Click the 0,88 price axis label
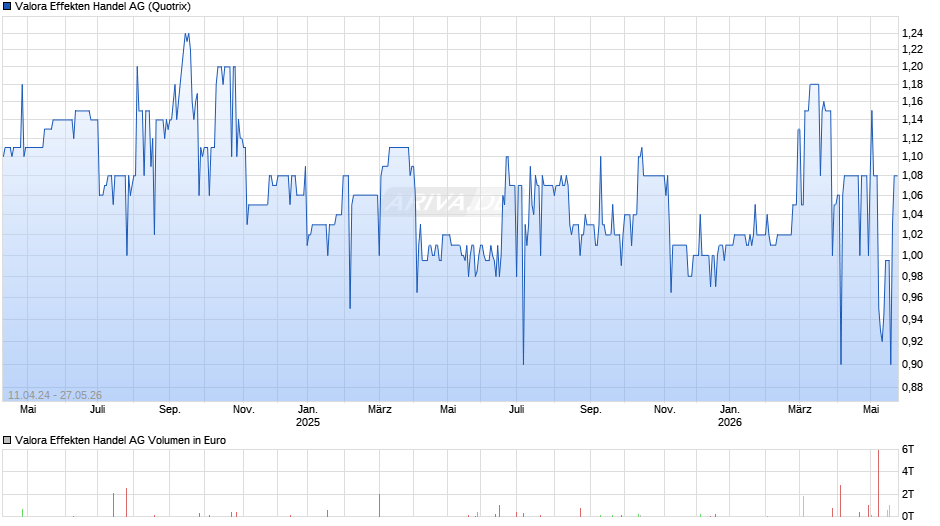The height and width of the screenshot is (526, 940). coord(912,387)
